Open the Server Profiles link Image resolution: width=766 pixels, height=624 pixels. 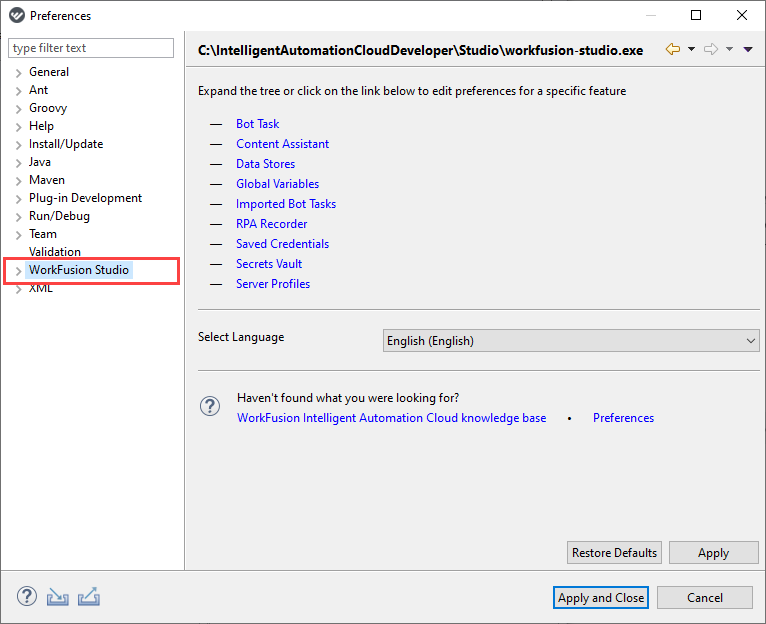[273, 284]
